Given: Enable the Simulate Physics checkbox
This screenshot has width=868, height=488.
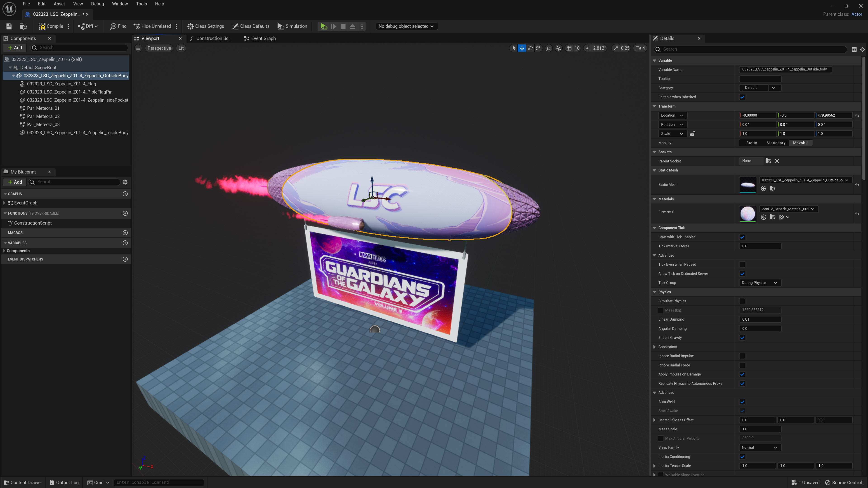Looking at the screenshot, I should pos(742,301).
